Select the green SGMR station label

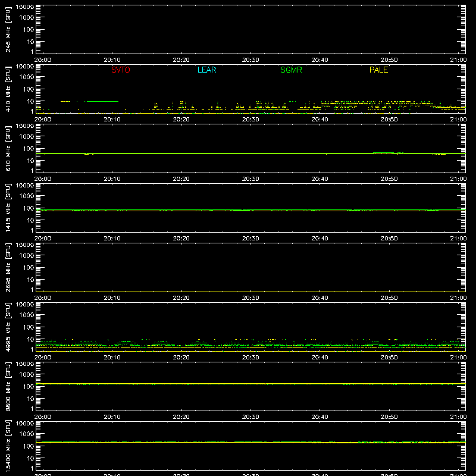point(291,70)
